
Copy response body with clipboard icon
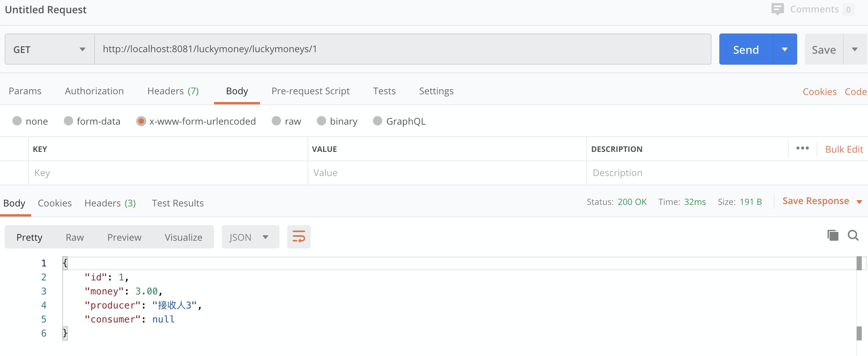point(833,235)
